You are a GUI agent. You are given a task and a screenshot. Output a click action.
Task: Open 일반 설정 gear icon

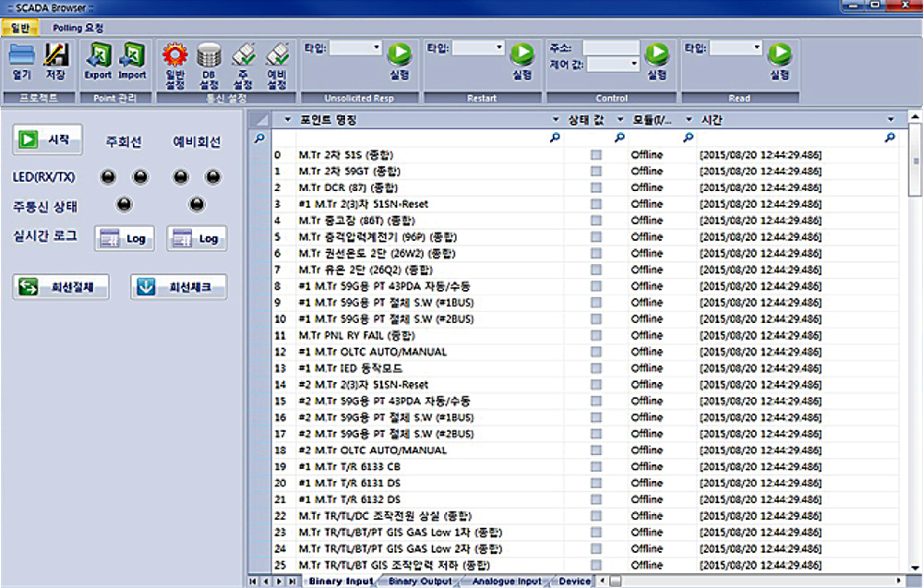174,66
